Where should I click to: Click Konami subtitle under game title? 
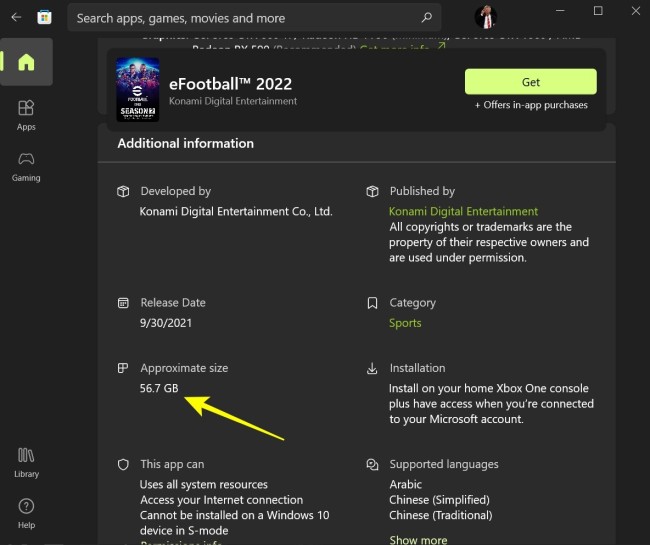[x=233, y=101]
